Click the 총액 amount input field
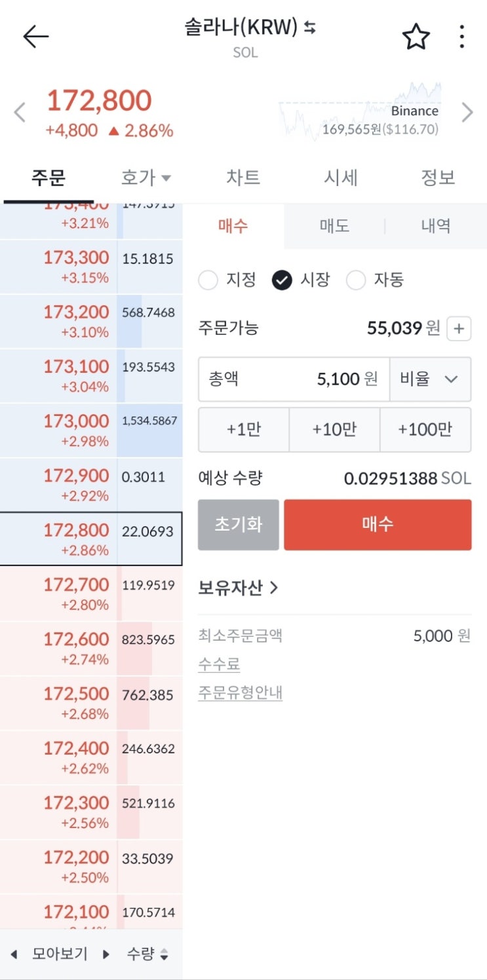The height and width of the screenshot is (980, 487). click(x=294, y=379)
